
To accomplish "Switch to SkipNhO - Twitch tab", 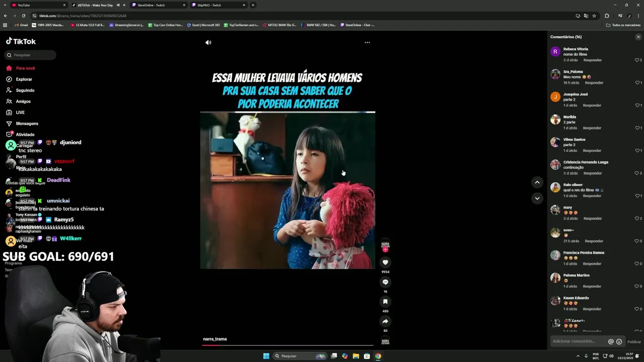I will 218,5.
